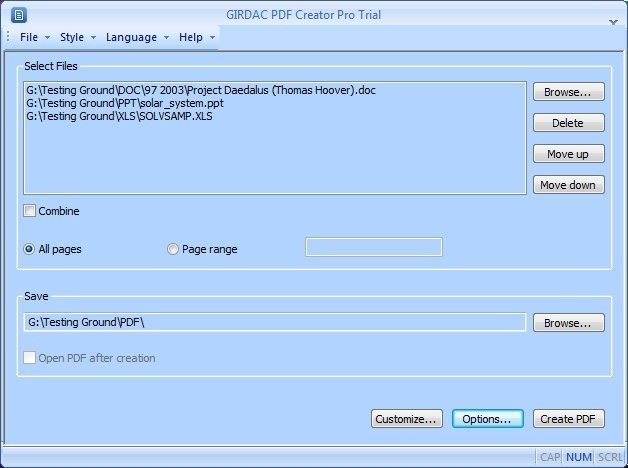
Task: Select the Page range radio button
Action: [x=173, y=249]
